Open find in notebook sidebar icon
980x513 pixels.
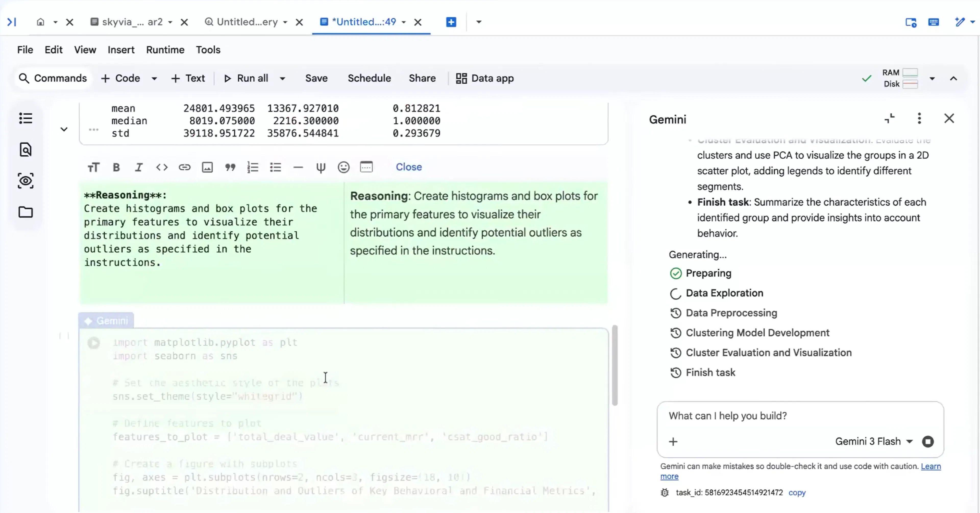[26, 150]
